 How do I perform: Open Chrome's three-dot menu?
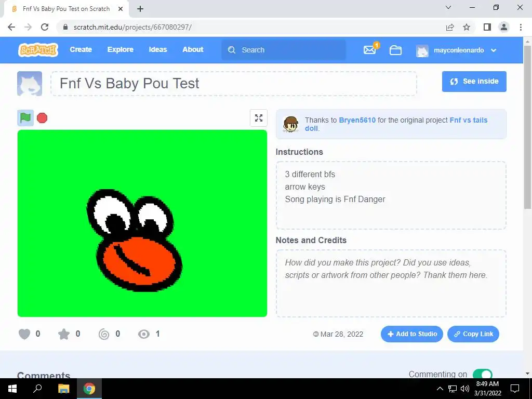click(521, 27)
